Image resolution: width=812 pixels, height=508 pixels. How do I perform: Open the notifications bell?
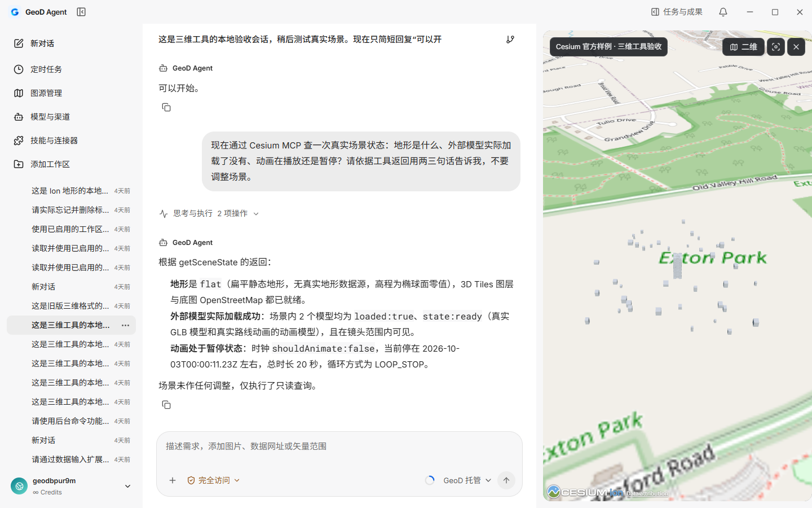coord(723,12)
